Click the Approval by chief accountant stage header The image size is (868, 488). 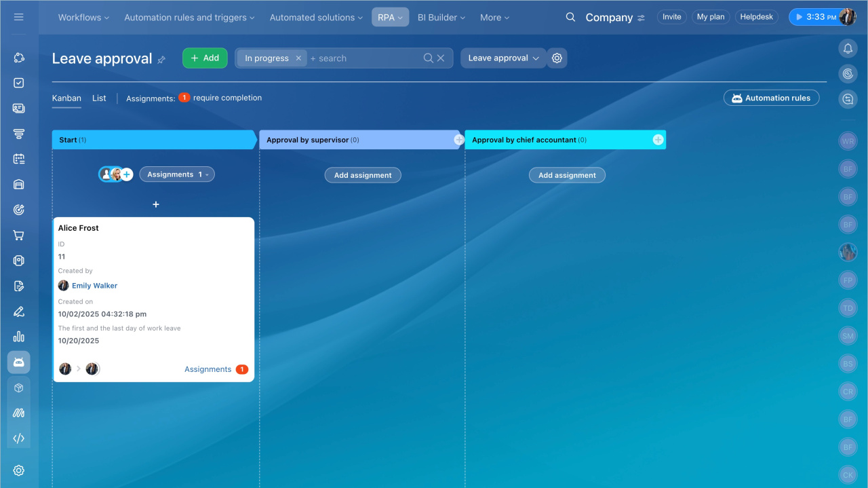pos(524,140)
